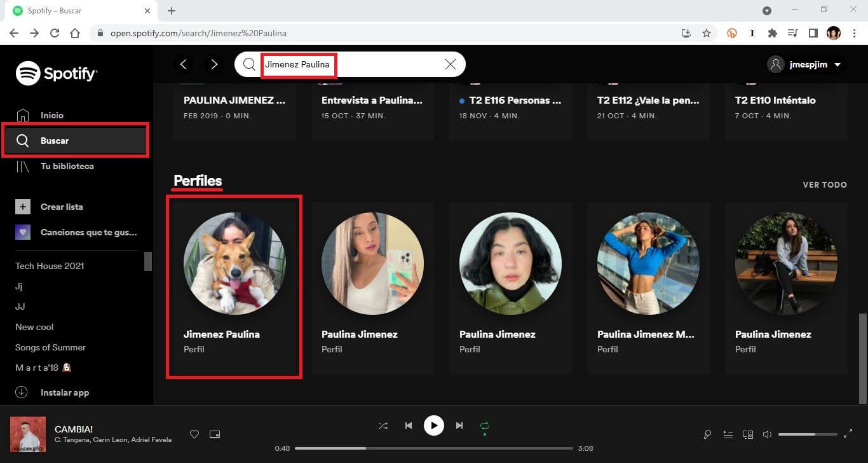This screenshot has width=868, height=463.
Task: Open Paulina Jimenez profile sitting on bench
Action: pos(786,287)
